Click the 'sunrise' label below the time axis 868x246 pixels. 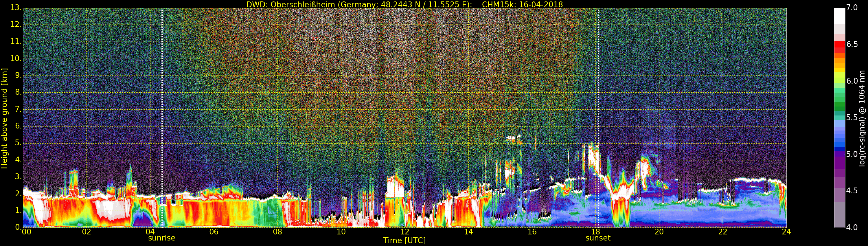162,238
